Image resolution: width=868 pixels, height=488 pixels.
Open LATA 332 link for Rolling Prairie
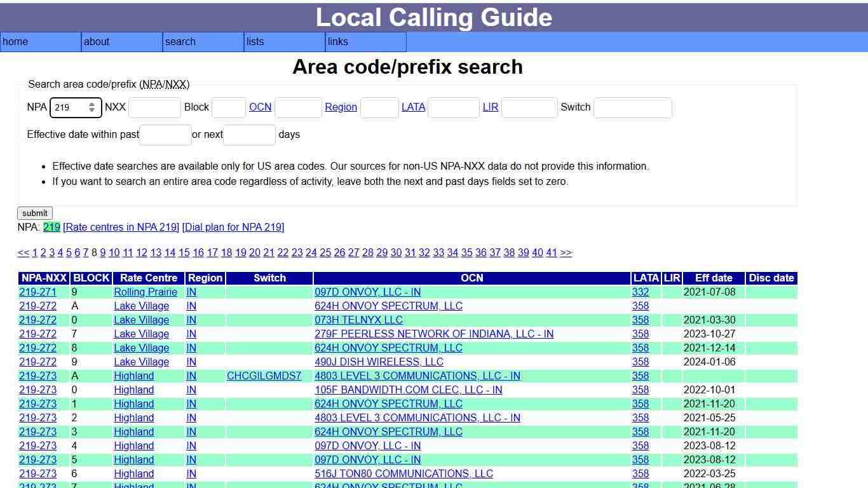641,292
